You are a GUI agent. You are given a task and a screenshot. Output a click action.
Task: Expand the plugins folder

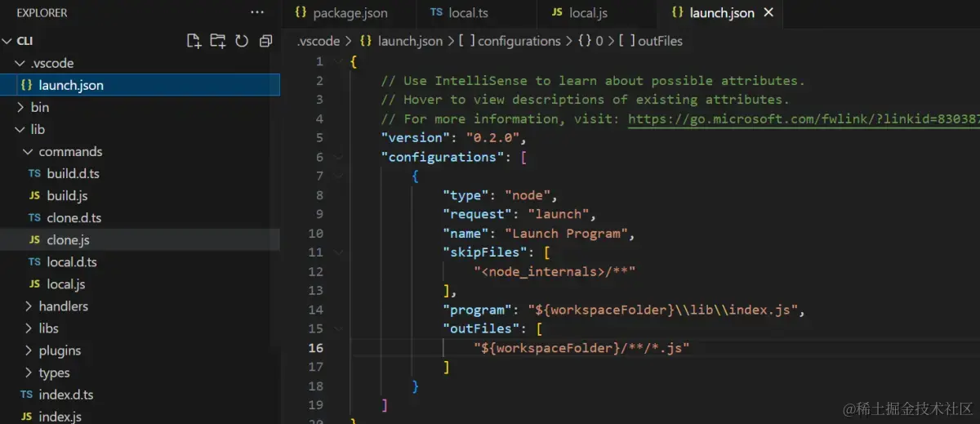tap(28, 350)
